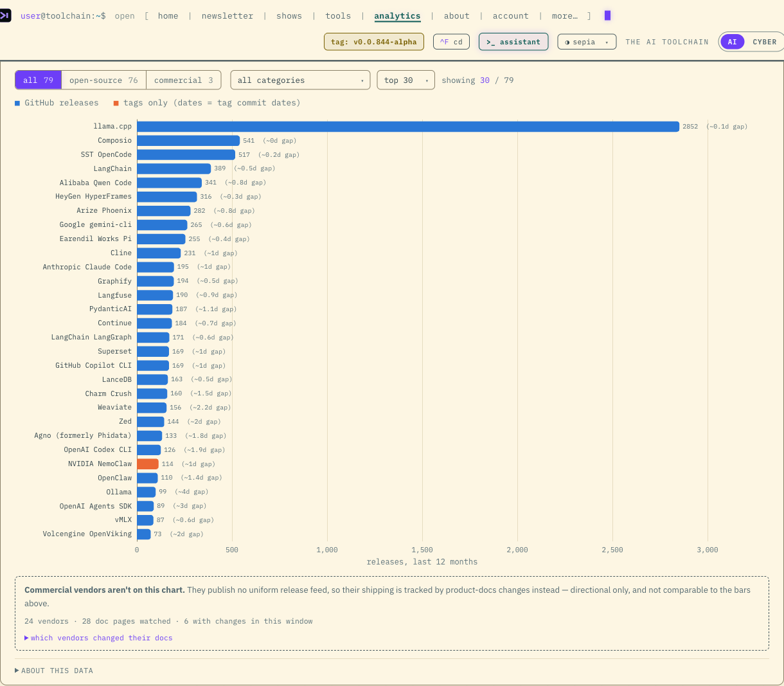Screen dimensions: 784x686
Task: Click the user@toolchain prompt text
Action: click(x=63, y=16)
